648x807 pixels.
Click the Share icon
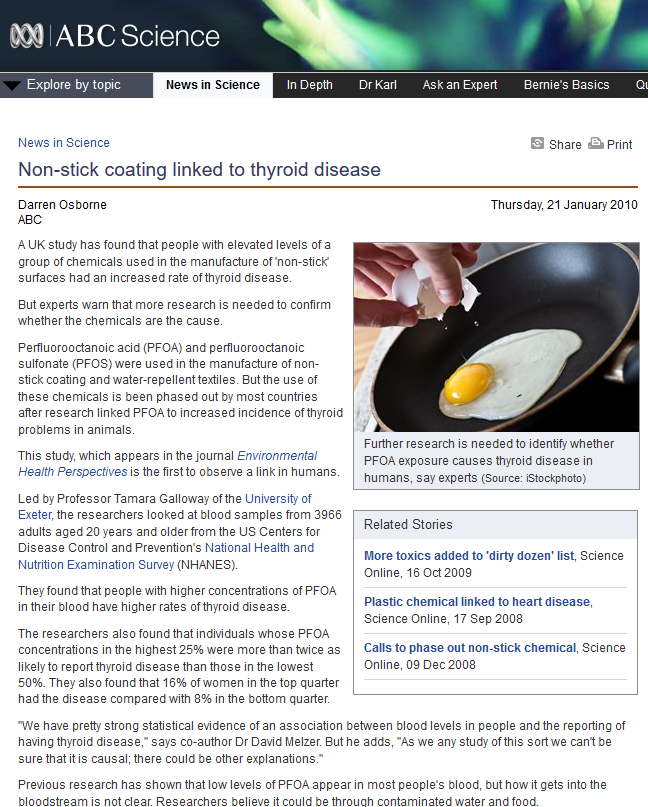coord(537,144)
